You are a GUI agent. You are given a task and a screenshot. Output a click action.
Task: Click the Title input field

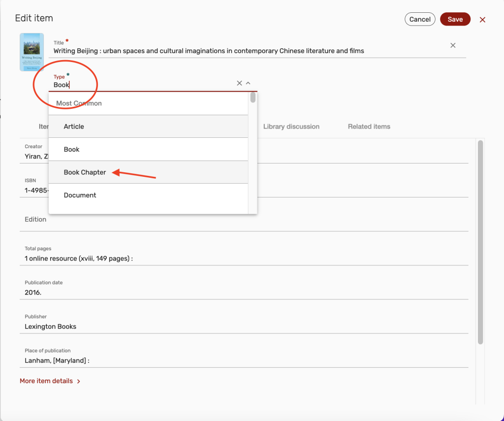(x=246, y=51)
